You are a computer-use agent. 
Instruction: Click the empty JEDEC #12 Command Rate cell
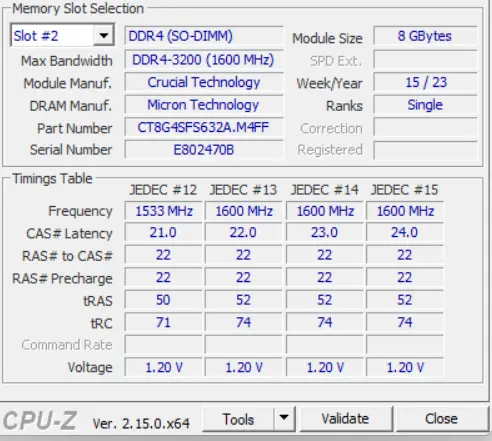point(163,345)
